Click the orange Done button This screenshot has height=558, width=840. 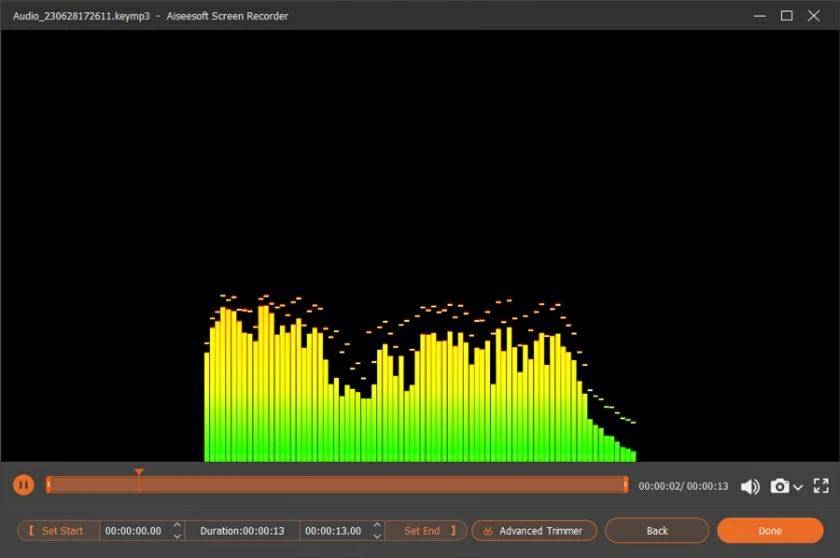click(769, 531)
